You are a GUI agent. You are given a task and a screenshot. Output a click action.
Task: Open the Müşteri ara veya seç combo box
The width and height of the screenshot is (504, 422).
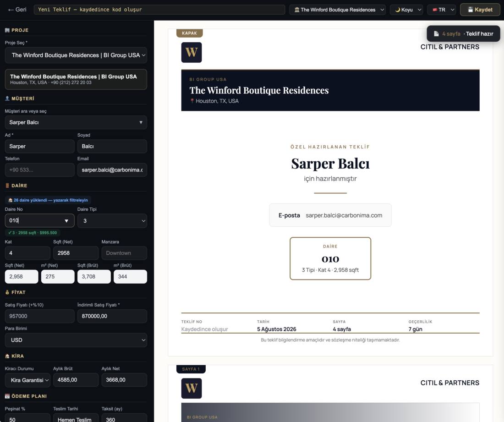[76, 122]
